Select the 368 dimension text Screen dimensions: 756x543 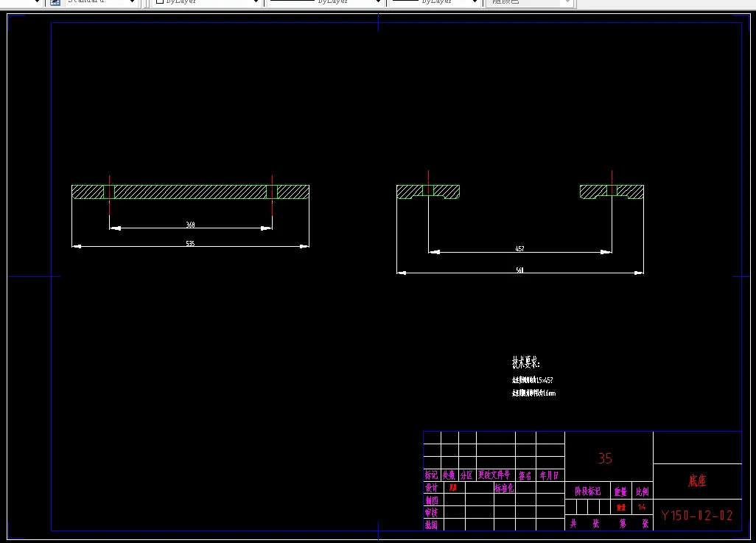click(x=190, y=225)
